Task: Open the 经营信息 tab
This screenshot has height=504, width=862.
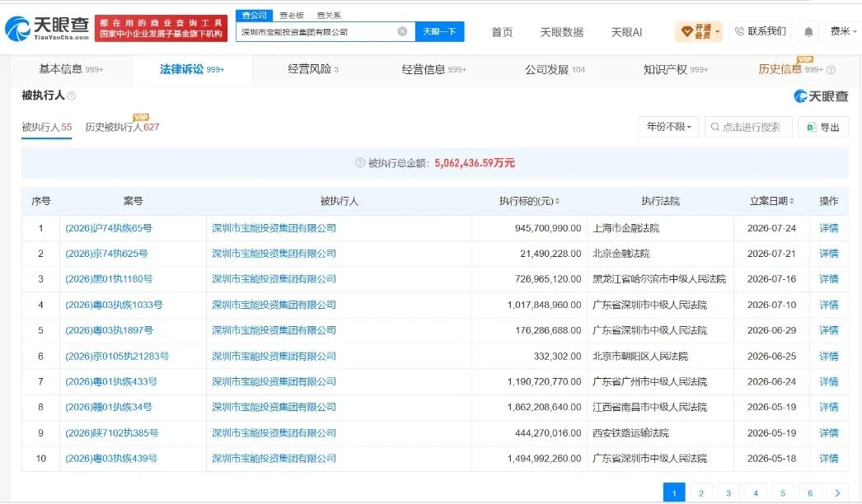Action: click(433, 69)
